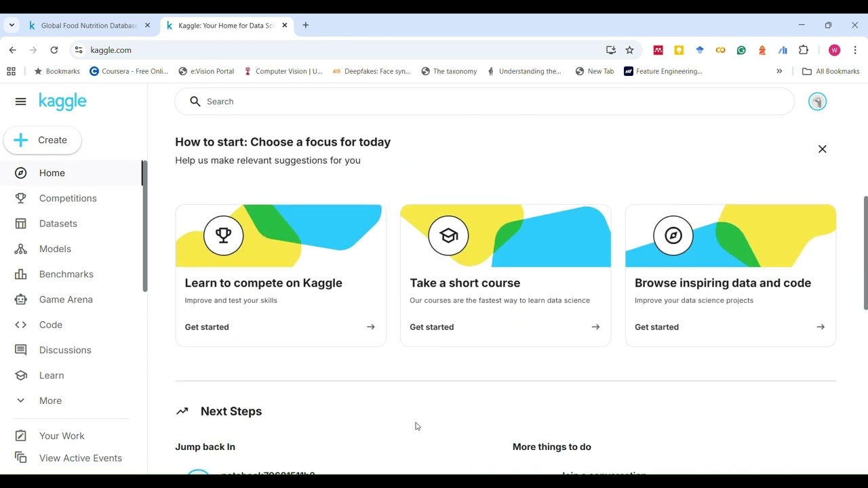Open the Understanding the... bookmark

click(524, 71)
